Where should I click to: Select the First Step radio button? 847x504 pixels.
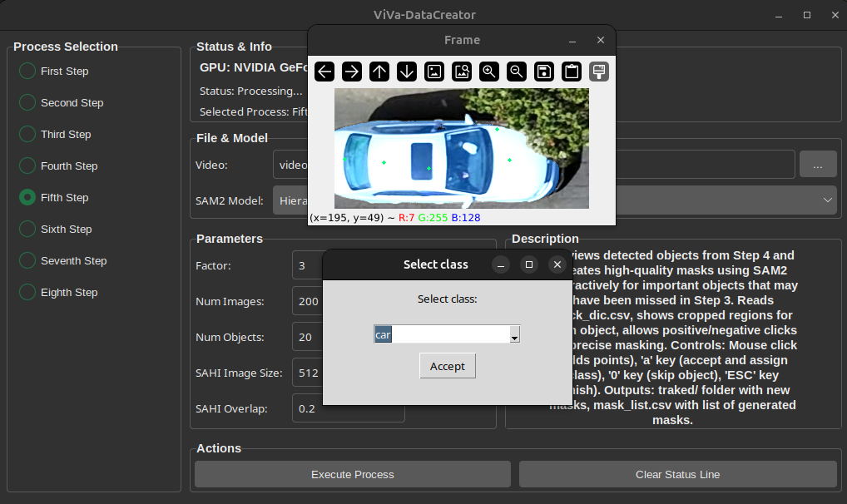pos(27,72)
